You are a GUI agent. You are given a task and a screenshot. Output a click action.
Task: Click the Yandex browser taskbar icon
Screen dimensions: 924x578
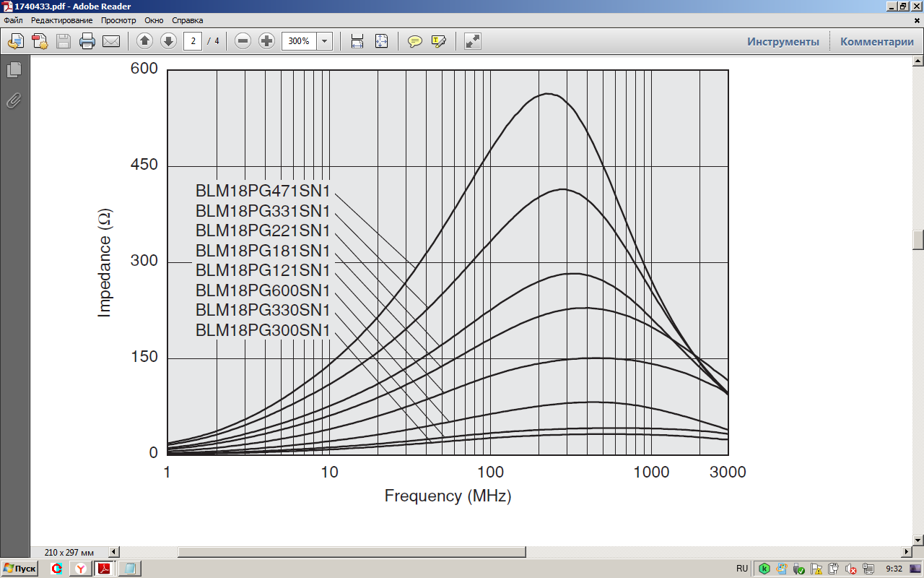[82, 569]
